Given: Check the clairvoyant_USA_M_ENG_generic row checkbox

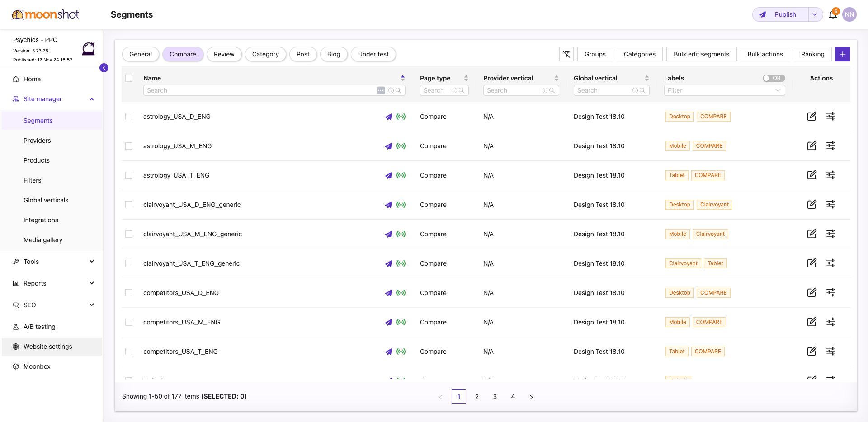Looking at the screenshot, I should pos(129,234).
